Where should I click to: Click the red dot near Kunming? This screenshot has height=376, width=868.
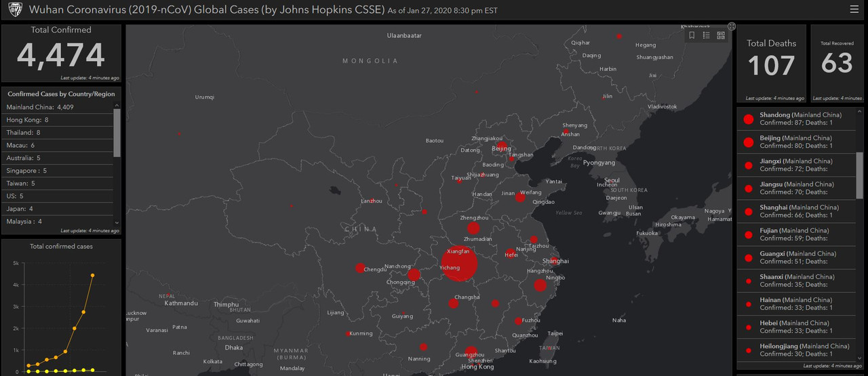[348, 333]
